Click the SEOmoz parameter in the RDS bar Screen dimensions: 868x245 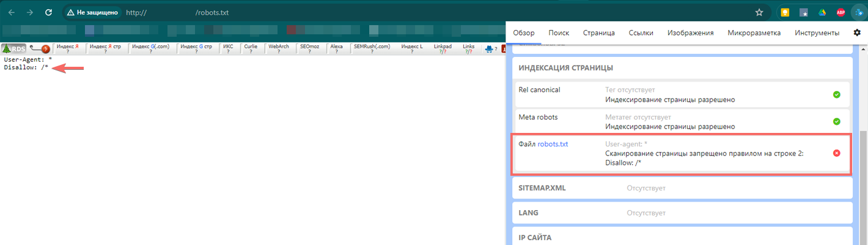pos(310,49)
